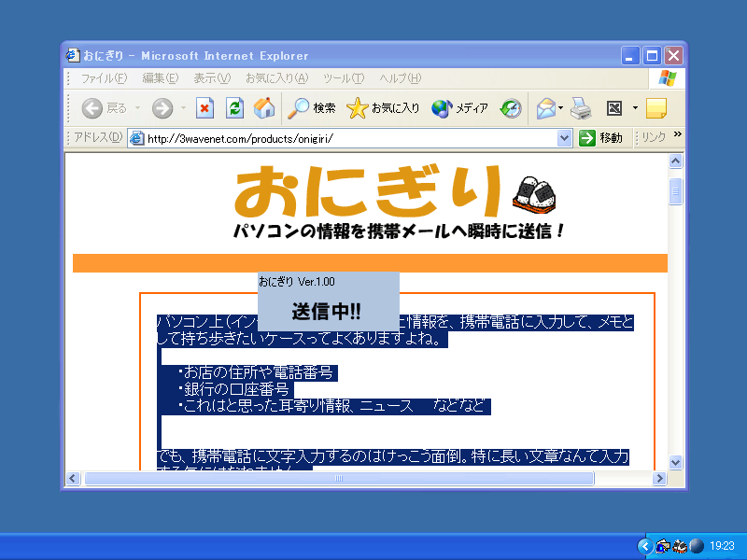This screenshot has width=747, height=560.
Task: Open the address bar URL dropdown
Action: click(564, 138)
